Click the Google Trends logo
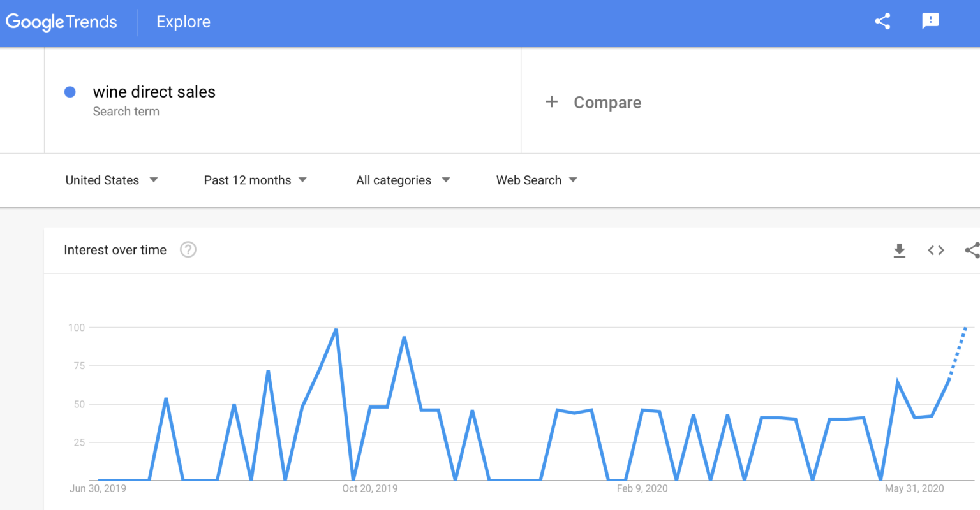This screenshot has width=980, height=510. click(61, 22)
